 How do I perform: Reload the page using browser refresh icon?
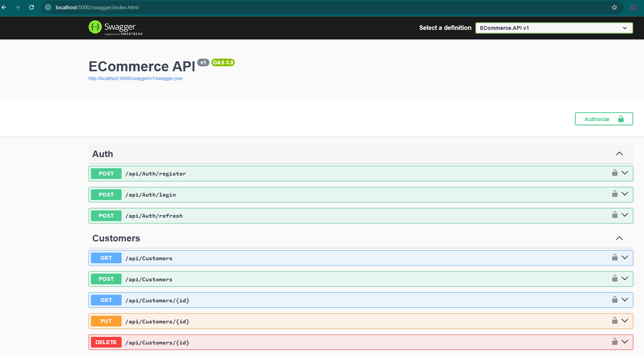click(31, 7)
